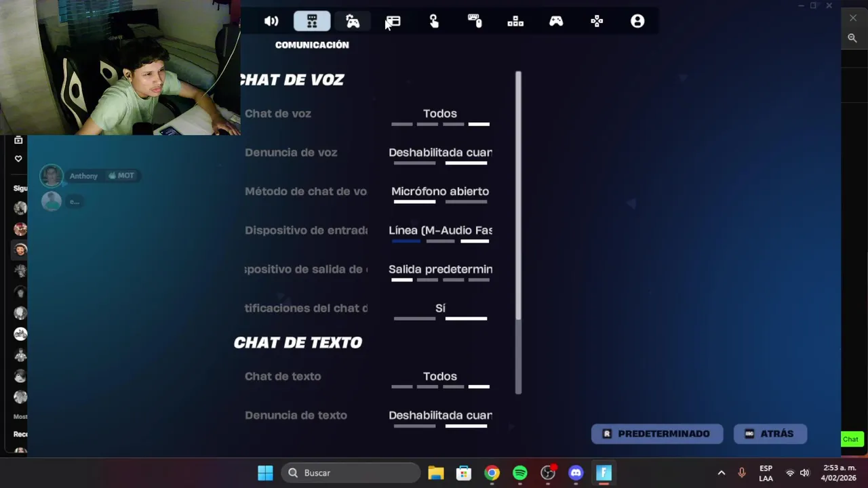Show hidden tray icons chevron

point(722,472)
